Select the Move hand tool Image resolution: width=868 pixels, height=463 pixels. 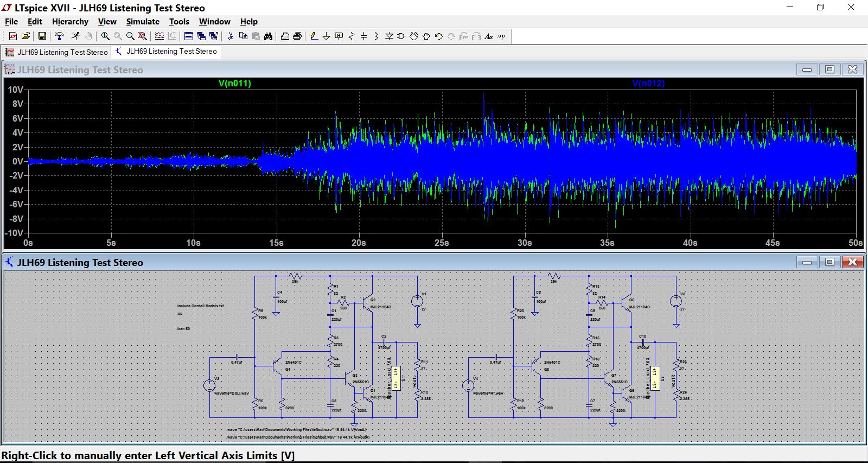414,36
